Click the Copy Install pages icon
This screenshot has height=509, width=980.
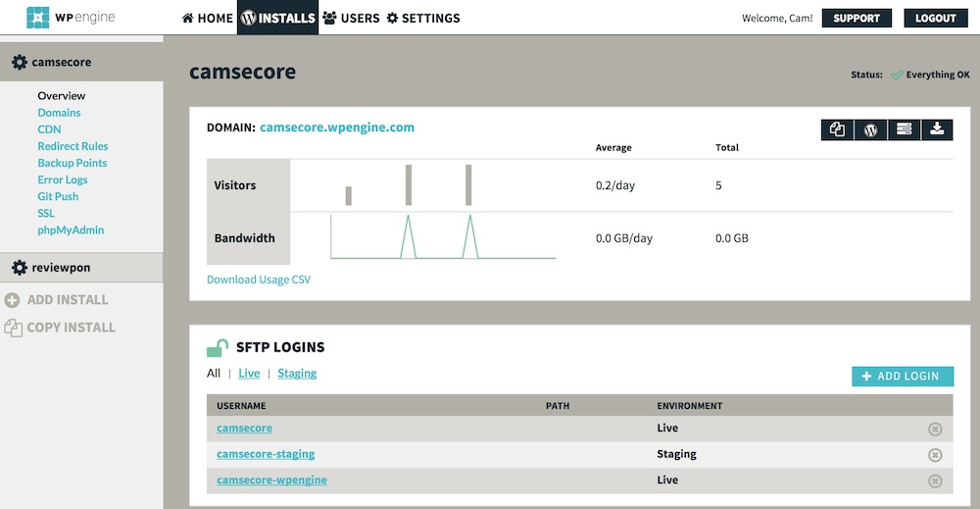(x=13, y=328)
